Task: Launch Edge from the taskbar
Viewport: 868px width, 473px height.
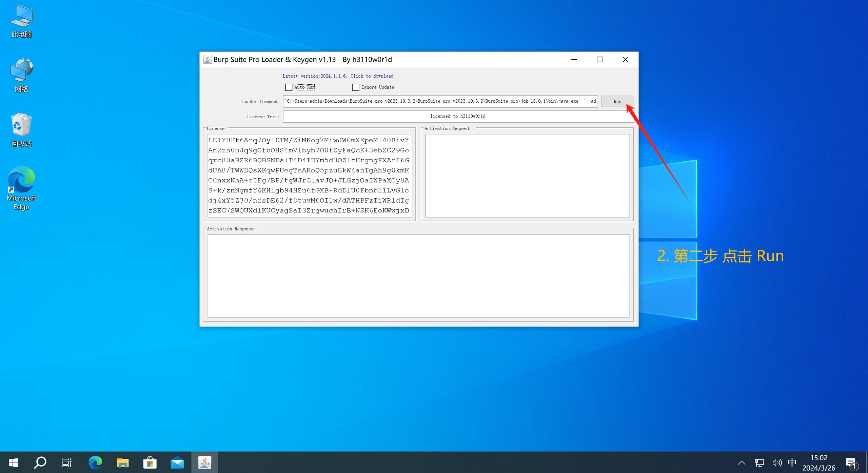Action: [95, 462]
